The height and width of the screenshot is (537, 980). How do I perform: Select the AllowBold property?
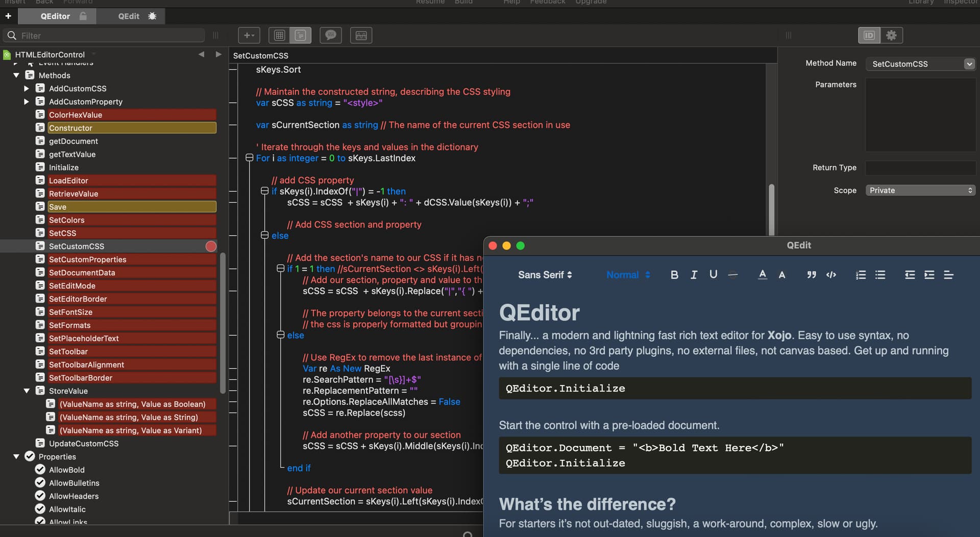67,470
